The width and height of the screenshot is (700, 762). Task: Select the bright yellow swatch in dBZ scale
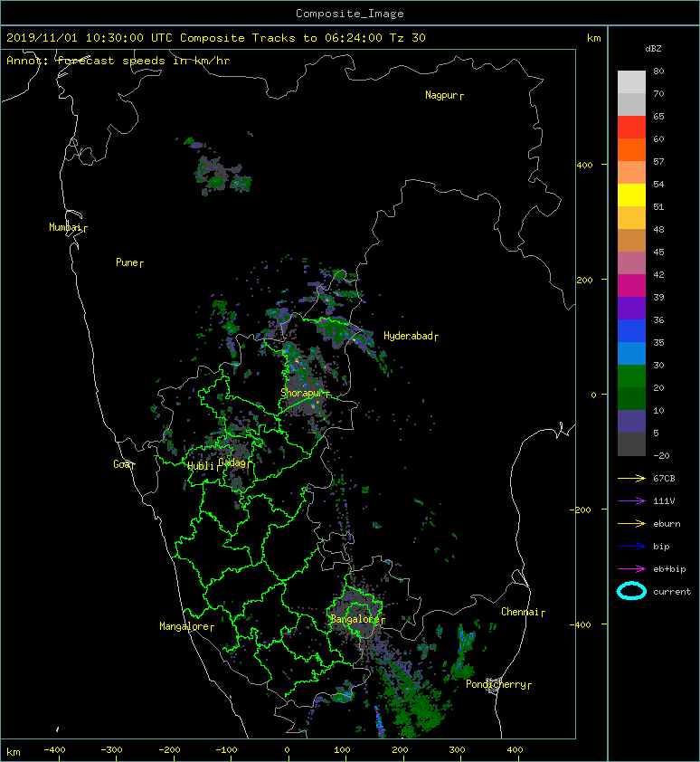(631, 195)
